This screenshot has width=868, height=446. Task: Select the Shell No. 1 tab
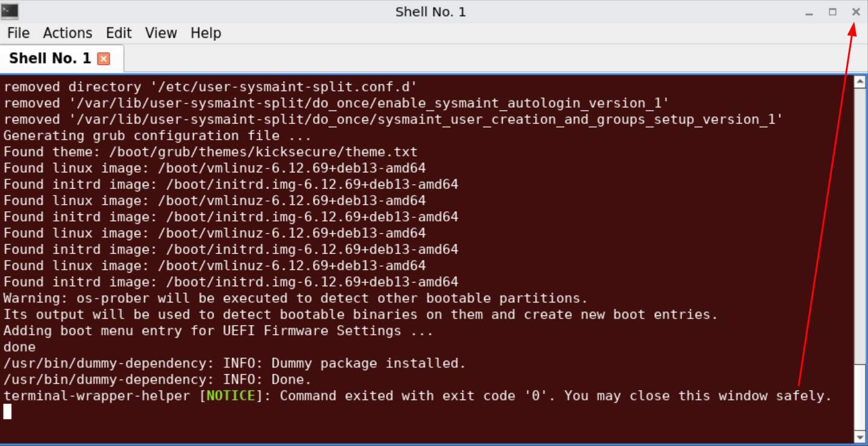pyautogui.click(x=50, y=58)
